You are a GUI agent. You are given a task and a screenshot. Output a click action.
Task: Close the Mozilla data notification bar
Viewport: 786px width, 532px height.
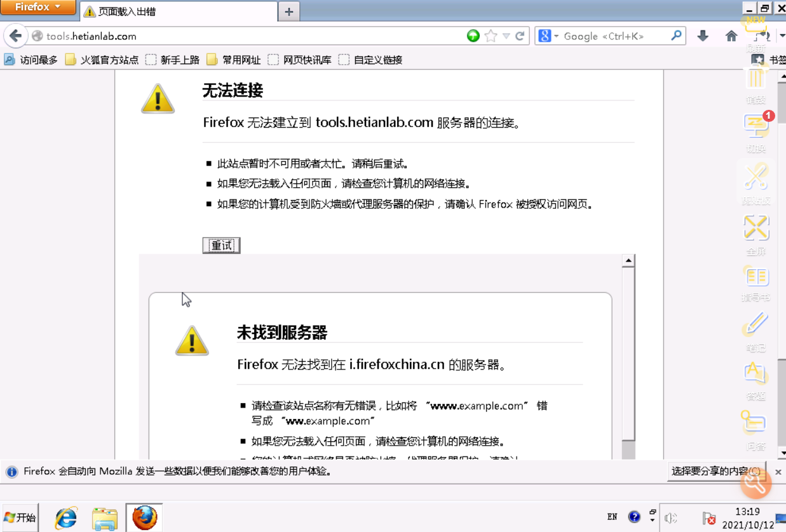click(x=778, y=472)
